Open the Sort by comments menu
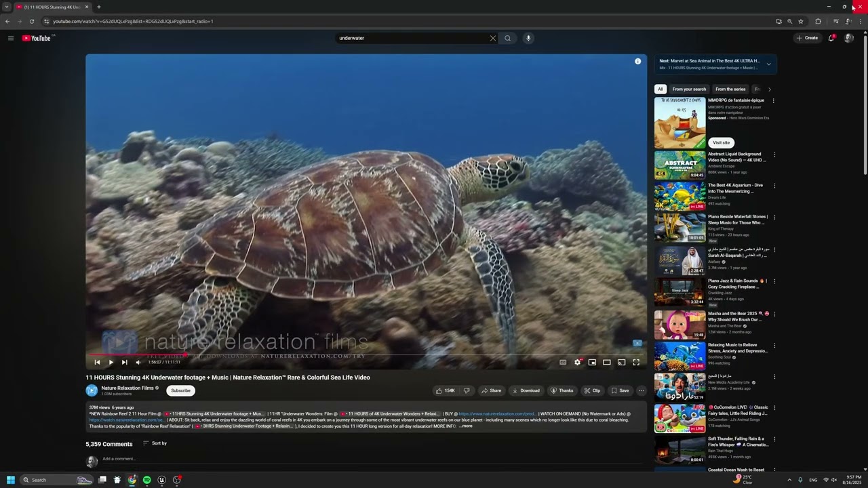Screen dimensions: 868x488 [155, 443]
